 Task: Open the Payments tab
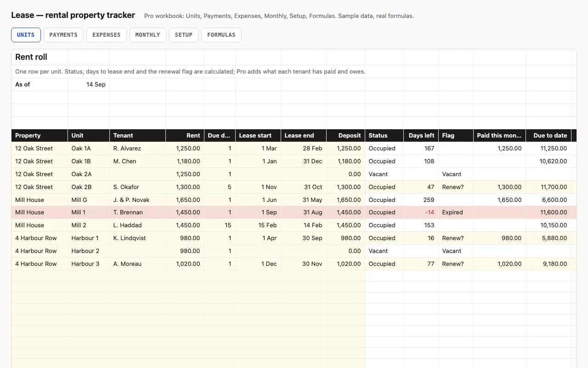point(63,35)
